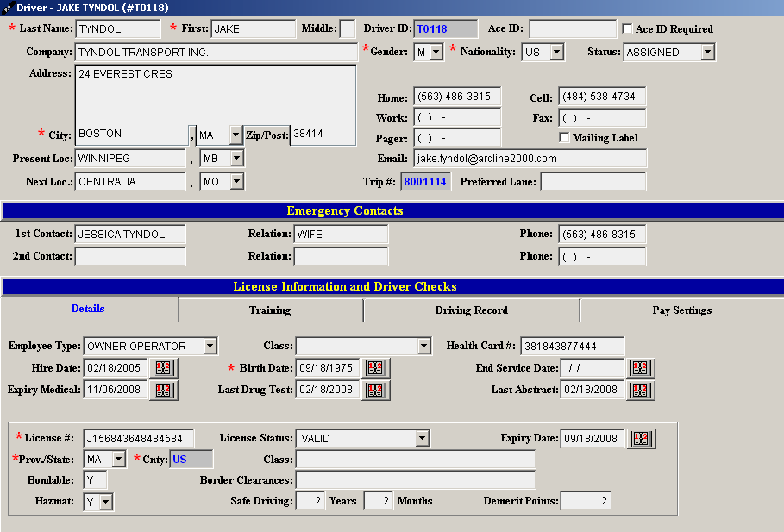This screenshot has height=532, width=784.
Task: Click the Border Clearances field
Action: (x=416, y=480)
